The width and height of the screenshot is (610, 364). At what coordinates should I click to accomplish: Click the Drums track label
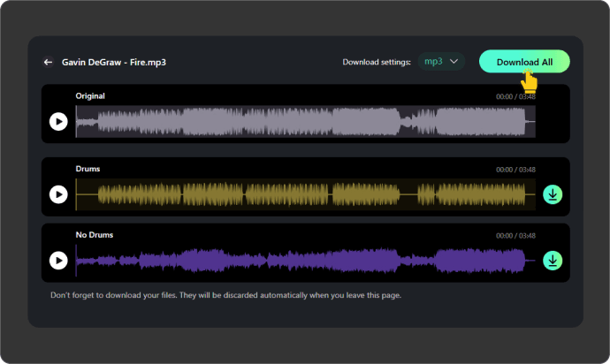[x=88, y=169]
